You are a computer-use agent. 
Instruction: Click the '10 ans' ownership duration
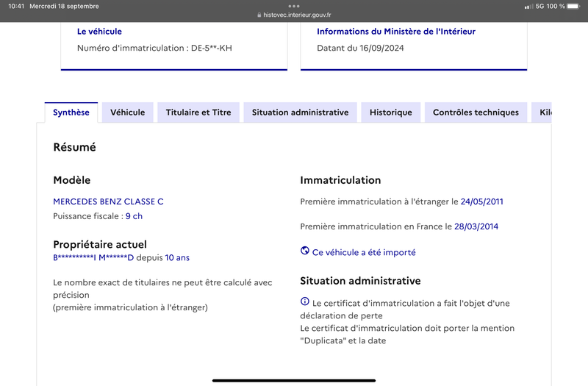177,258
